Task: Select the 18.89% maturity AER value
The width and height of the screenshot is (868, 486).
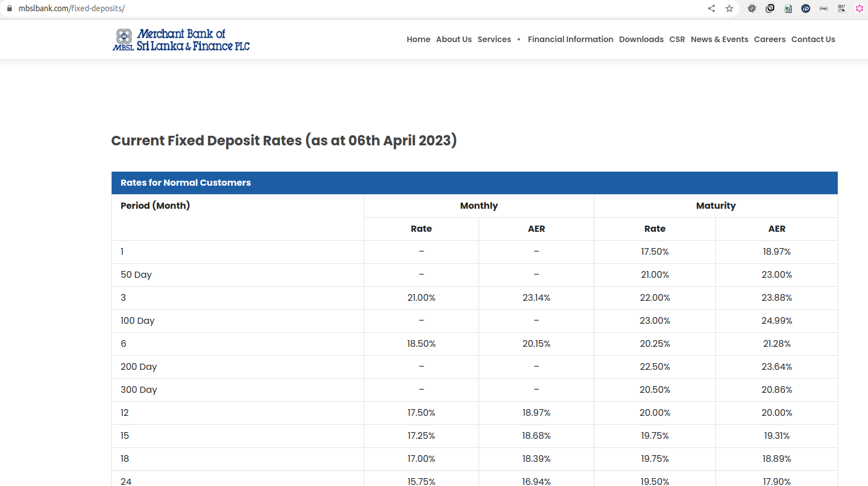Action: tap(777, 459)
